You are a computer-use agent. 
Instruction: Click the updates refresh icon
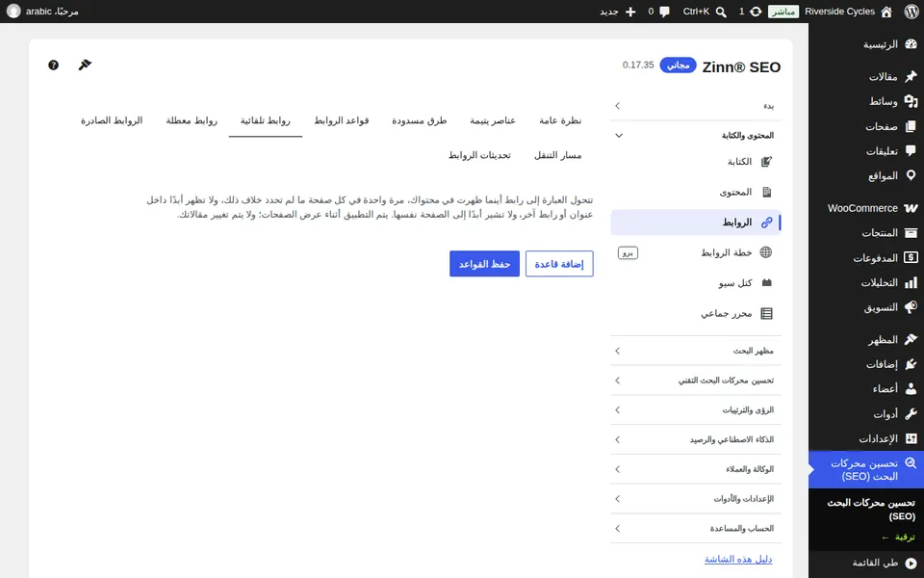coord(756,12)
